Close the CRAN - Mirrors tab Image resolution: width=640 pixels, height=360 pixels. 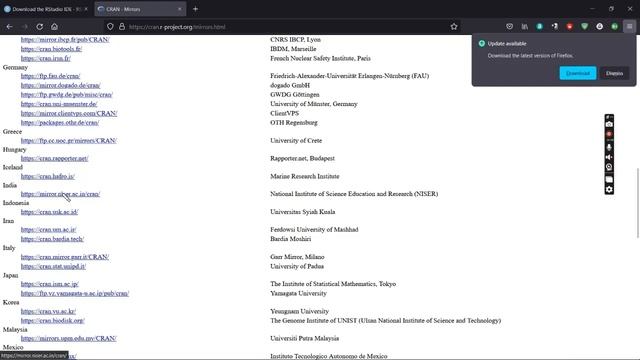180,9
